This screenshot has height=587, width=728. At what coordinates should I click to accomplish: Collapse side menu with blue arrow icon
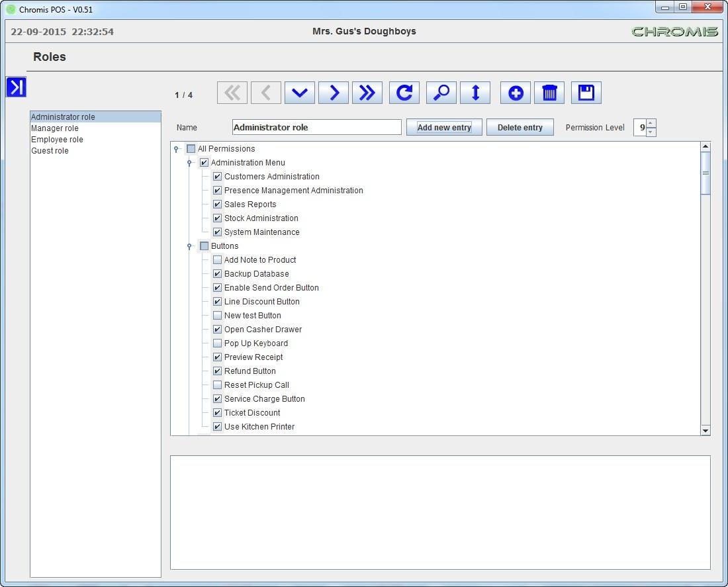pyautogui.click(x=16, y=87)
